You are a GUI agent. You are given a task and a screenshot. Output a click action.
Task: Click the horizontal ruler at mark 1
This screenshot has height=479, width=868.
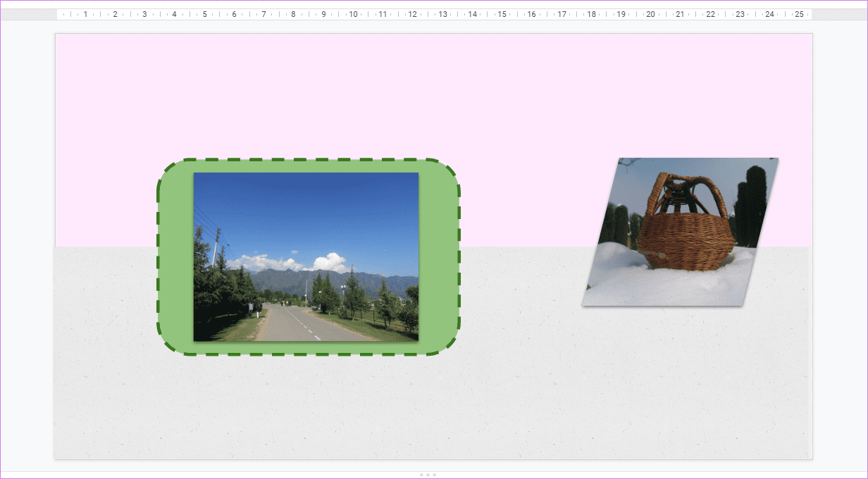click(x=86, y=14)
